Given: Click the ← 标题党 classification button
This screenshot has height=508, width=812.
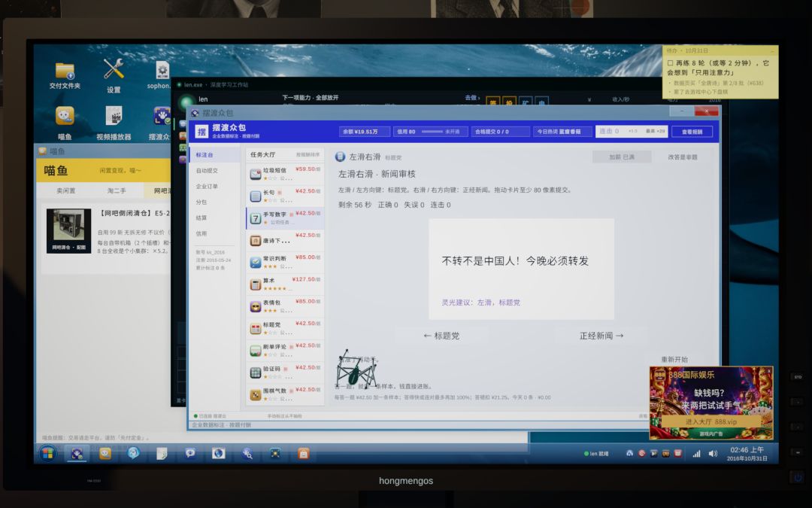Looking at the screenshot, I should [x=441, y=336].
